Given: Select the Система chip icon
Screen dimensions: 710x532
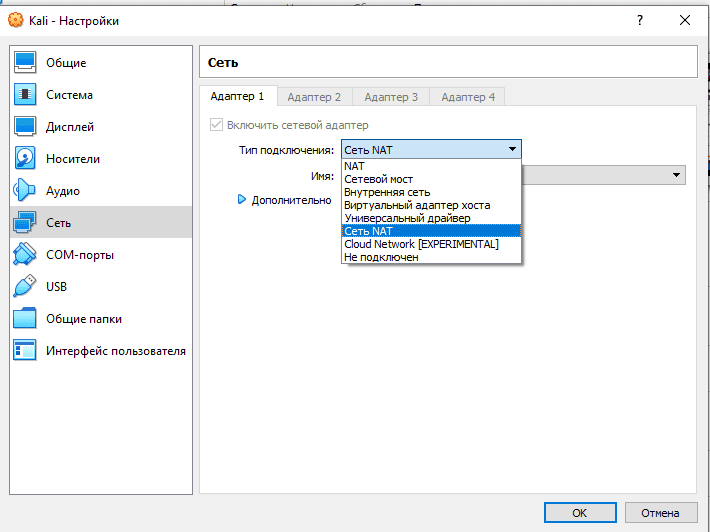Looking at the screenshot, I should coord(26,95).
